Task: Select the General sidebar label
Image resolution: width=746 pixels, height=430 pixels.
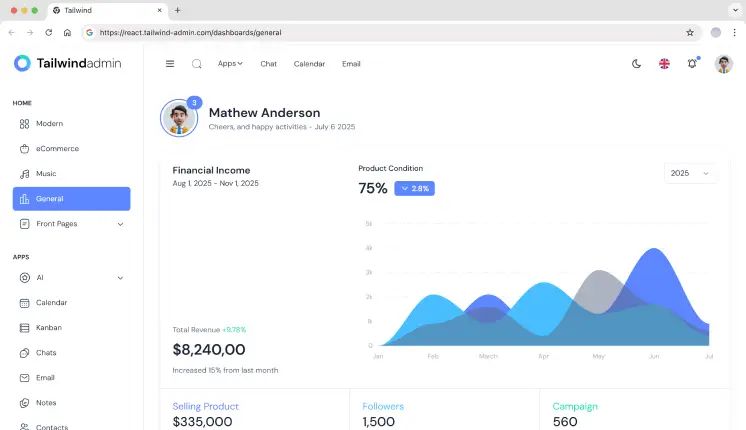Action: point(49,199)
